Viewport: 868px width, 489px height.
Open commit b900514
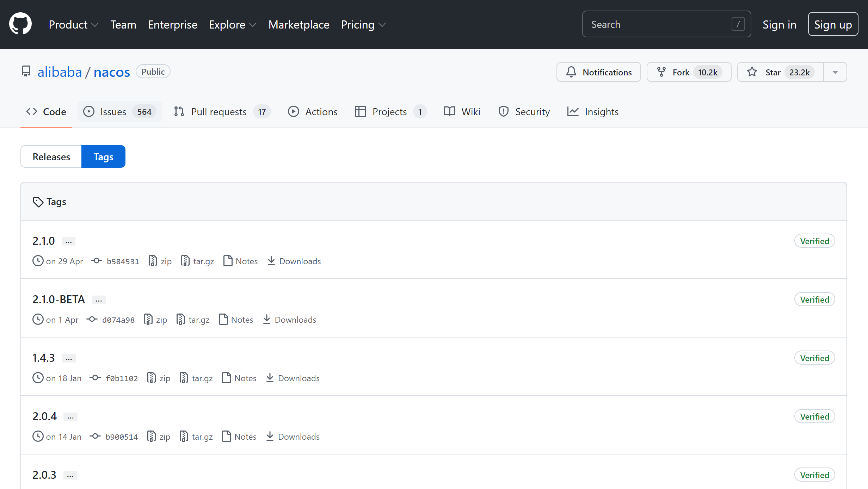[x=122, y=437]
